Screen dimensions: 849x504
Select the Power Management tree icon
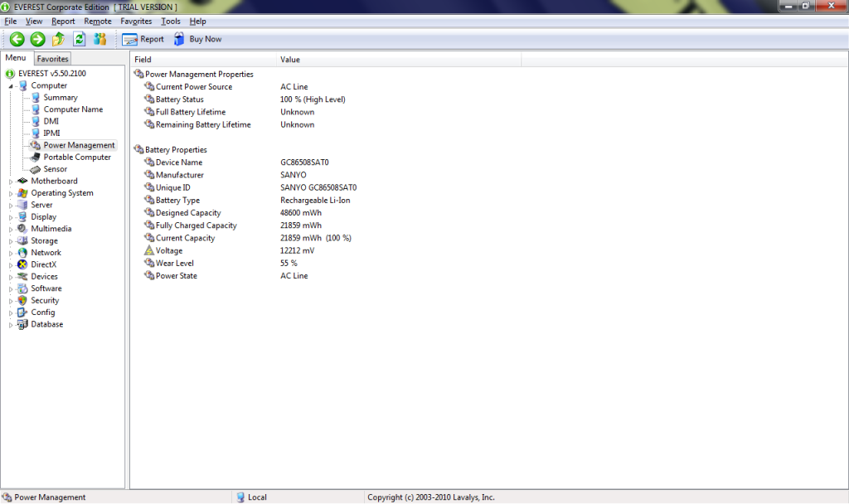click(35, 145)
